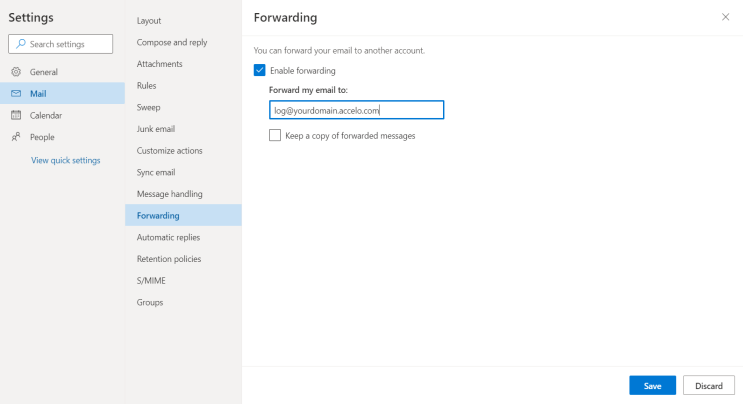The image size is (743, 404).
Task: Close the Settings panel with X
Action: click(x=725, y=18)
